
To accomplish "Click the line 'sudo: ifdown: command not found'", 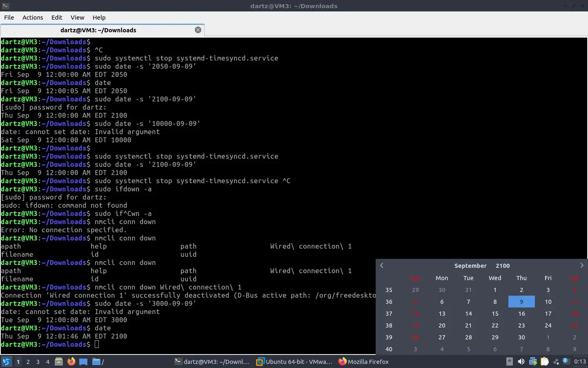I will click(x=64, y=205).
